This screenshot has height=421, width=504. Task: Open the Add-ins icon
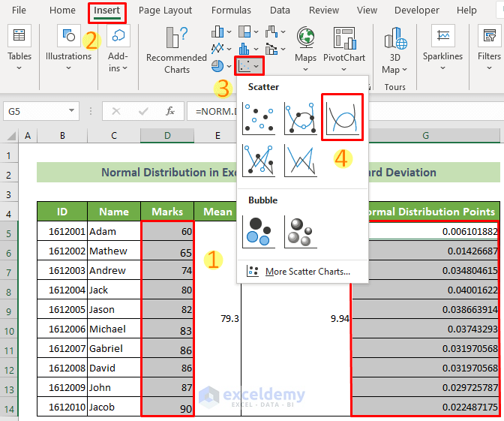pyautogui.click(x=118, y=35)
